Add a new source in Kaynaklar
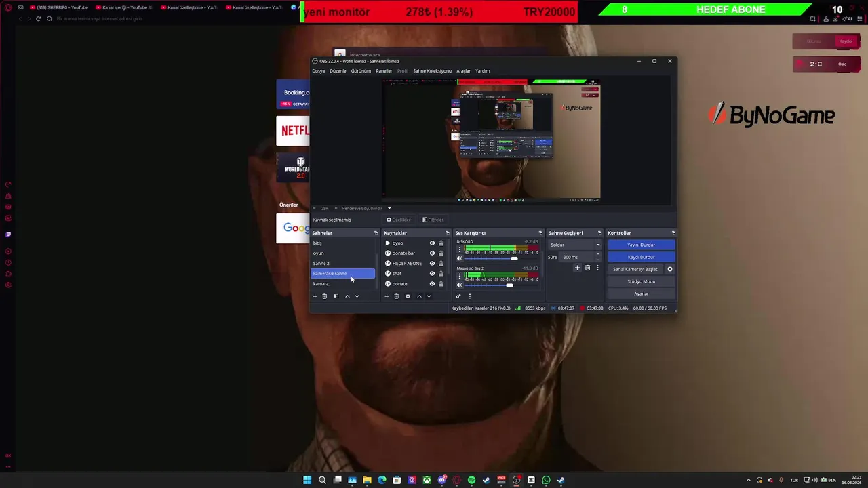Viewport: 868px width, 488px height. click(387, 296)
